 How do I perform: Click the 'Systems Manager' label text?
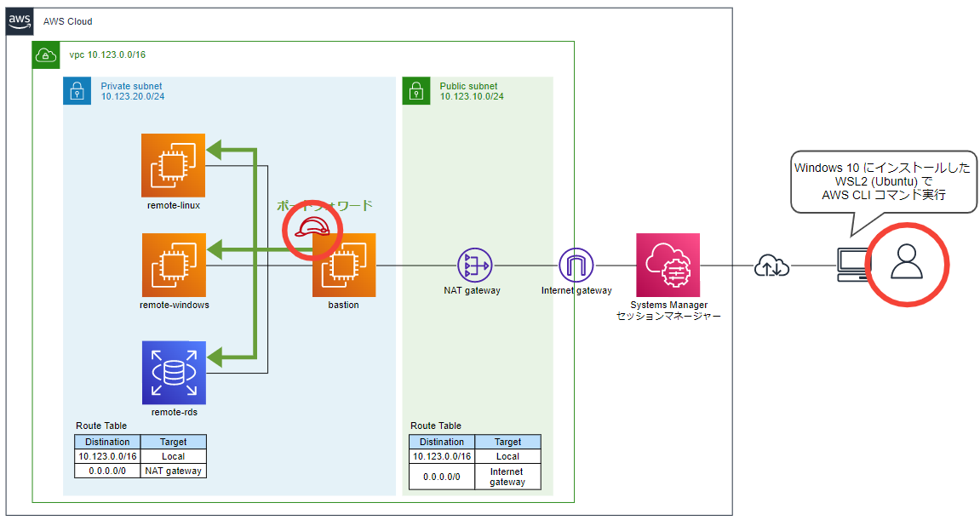click(668, 305)
